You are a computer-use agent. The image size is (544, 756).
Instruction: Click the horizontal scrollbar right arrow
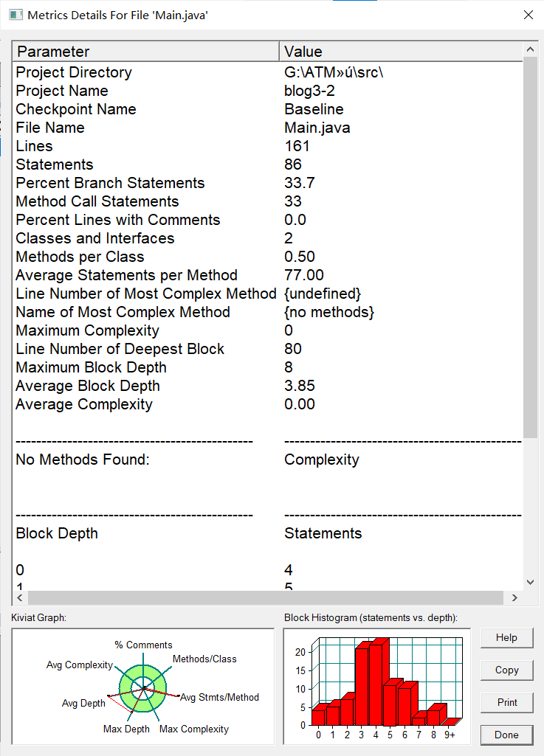click(x=514, y=598)
